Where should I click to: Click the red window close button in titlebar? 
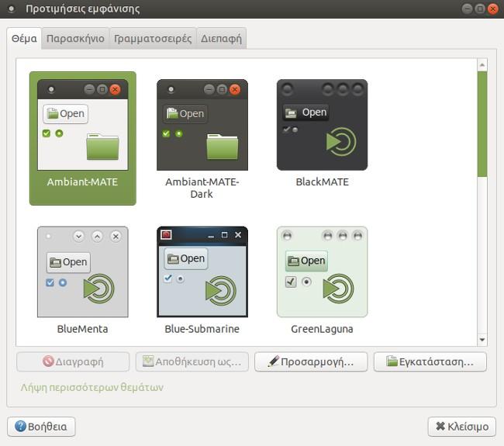pyautogui.click(x=492, y=9)
